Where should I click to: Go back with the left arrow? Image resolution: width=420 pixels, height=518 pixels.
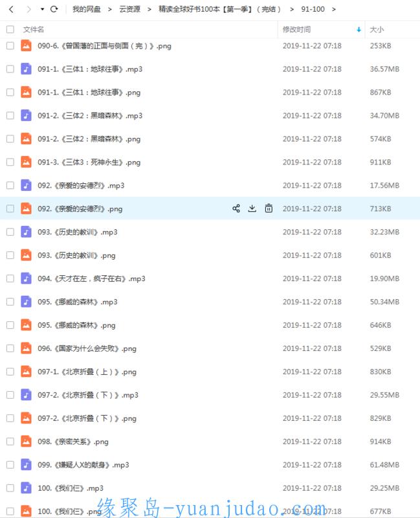(12, 9)
